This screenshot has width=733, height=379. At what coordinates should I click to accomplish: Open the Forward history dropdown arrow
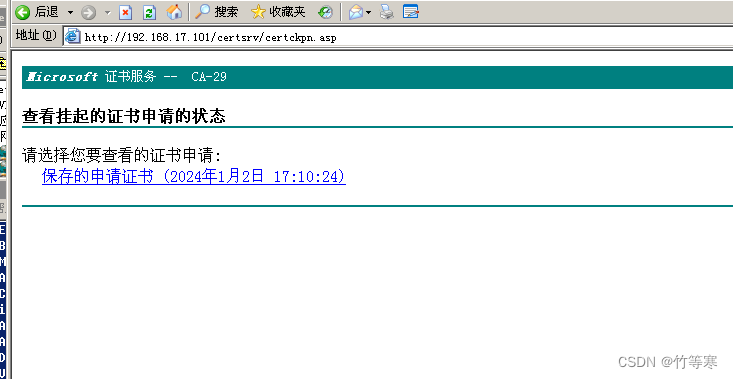tap(108, 13)
